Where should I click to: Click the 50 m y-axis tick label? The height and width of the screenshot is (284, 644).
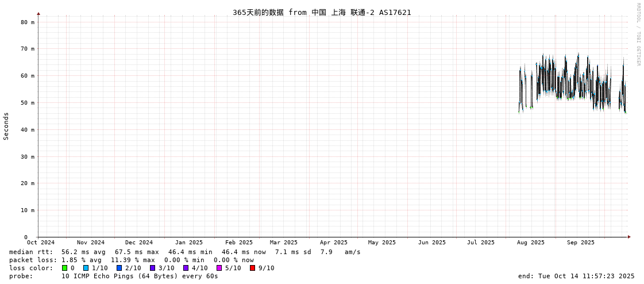pos(28,103)
